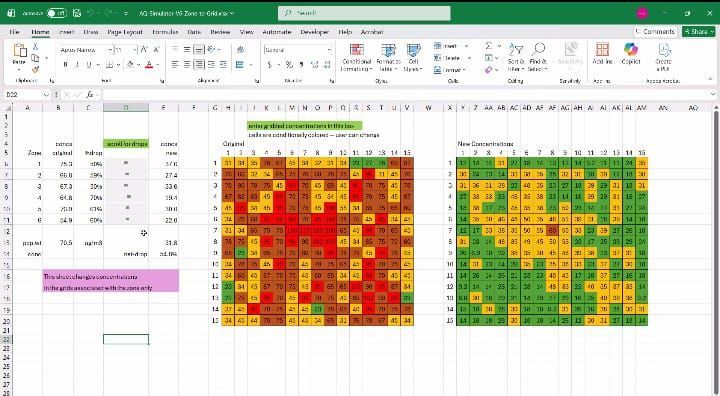Click the Wrap Text icon
720x396 pixels.
point(240,50)
